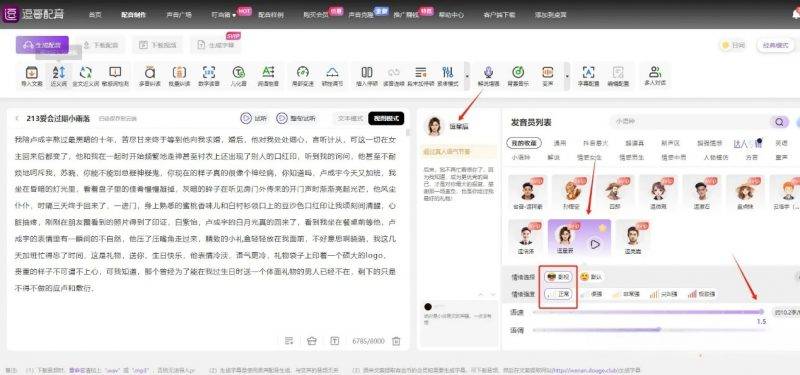Expand the arrow after the mixer toolbar group
Image resolution: width=800 pixels, height=375 pixels.
pyautogui.click(x=467, y=77)
